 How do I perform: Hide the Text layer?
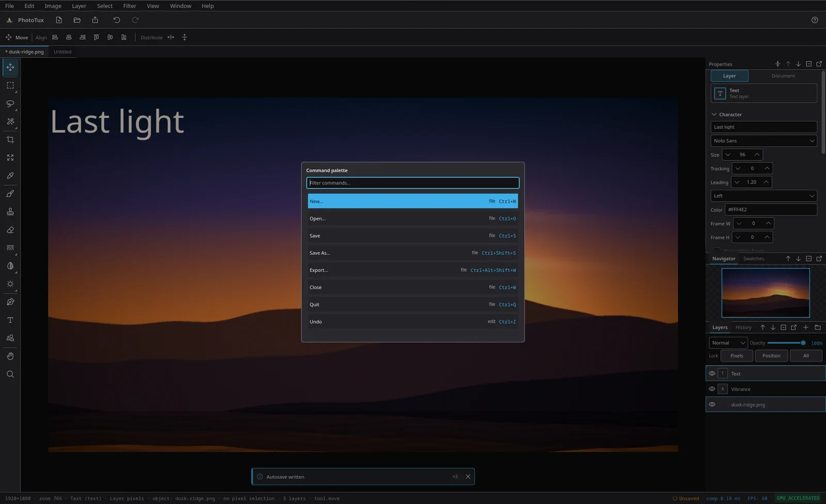pos(712,373)
